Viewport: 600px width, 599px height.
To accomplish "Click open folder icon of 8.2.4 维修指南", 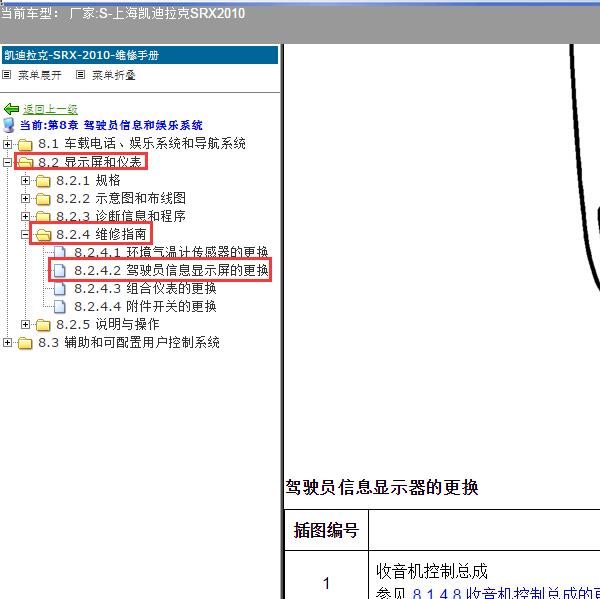I will (x=43, y=234).
